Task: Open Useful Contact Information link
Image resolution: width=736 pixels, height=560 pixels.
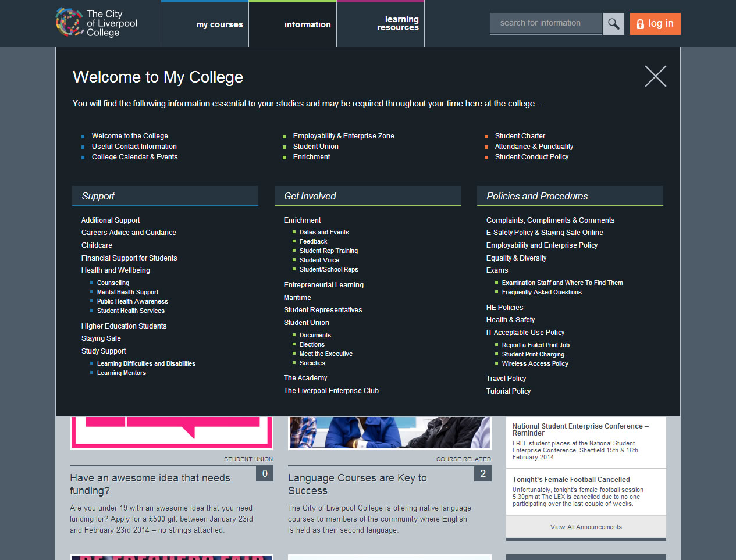Action: click(x=134, y=147)
